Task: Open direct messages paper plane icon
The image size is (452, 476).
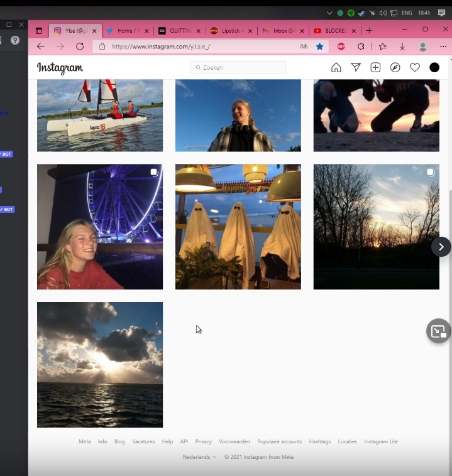Action: click(x=356, y=67)
